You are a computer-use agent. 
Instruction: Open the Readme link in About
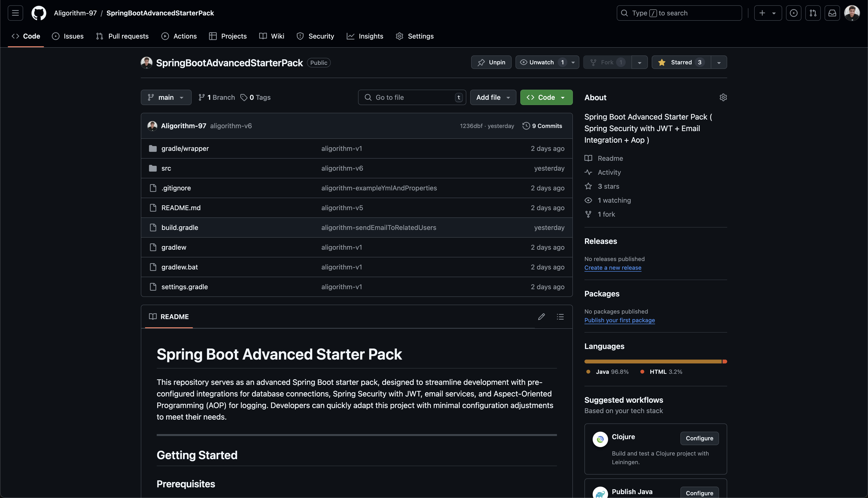tap(604, 158)
